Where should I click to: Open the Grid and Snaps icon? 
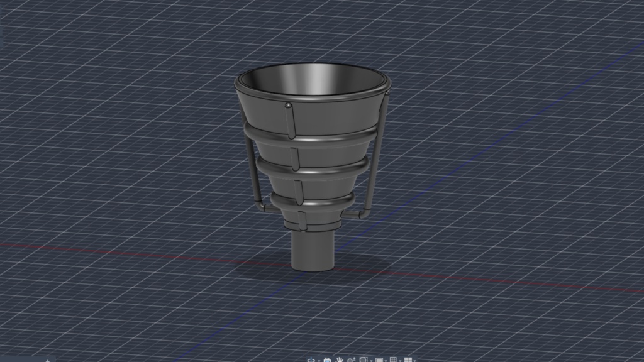point(394,360)
